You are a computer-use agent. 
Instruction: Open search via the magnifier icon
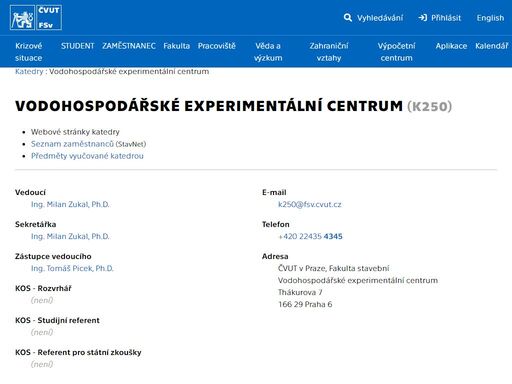348,17
